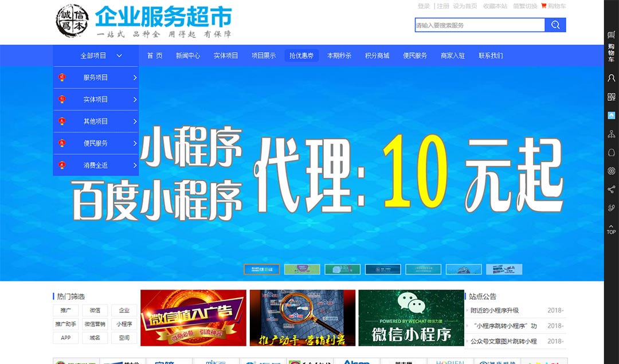Click the share icon in right sidebar
Image resolution: width=619 pixels, height=364 pixels.
click(611, 189)
